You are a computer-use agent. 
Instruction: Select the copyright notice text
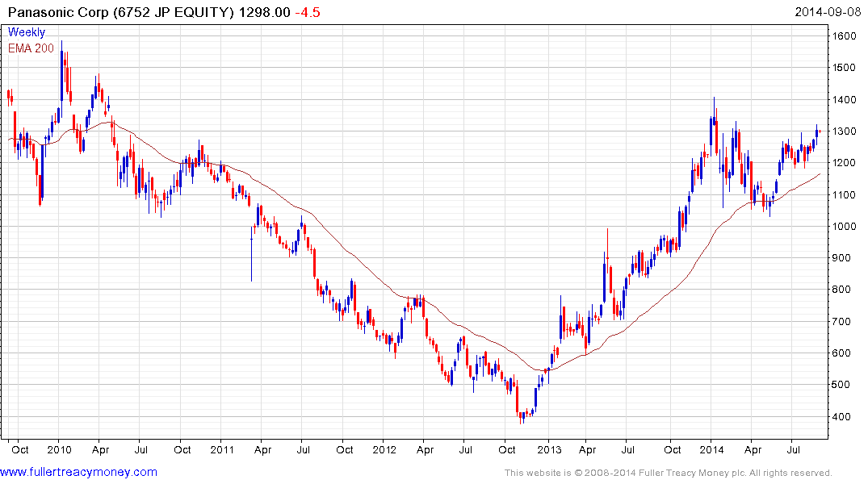(x=669, y=473)
